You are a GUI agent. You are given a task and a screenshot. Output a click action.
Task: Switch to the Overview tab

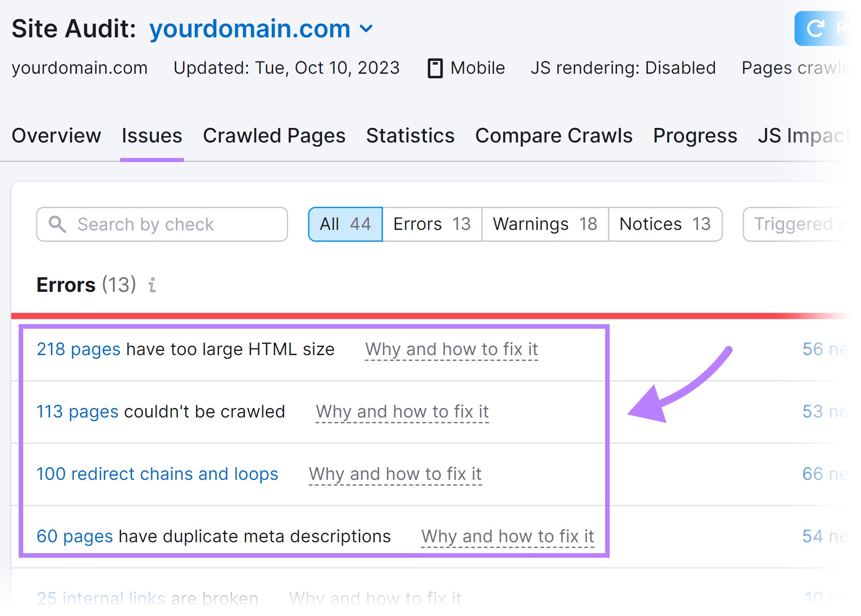click(56, 135)
